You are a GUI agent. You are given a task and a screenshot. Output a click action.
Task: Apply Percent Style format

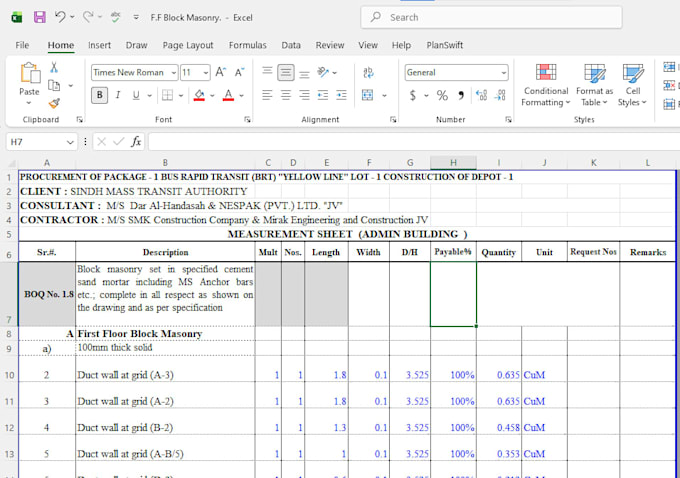(442, 95)
